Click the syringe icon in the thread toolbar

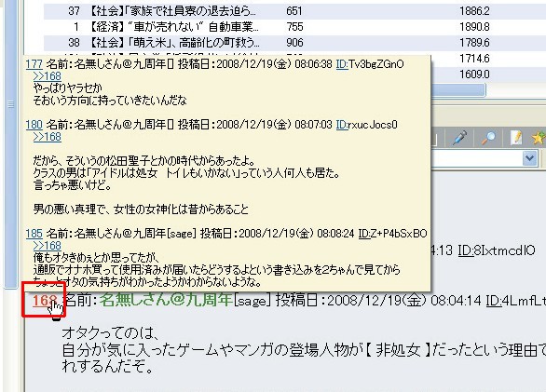point(460,138)
